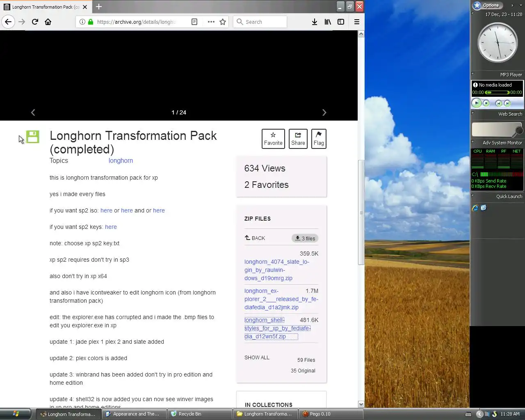
Task: Click the 35 Original link
Action: pyautogui.click(x=303, y=371)
